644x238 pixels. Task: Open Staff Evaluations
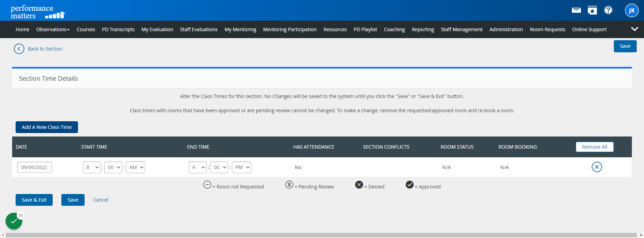point(199,29)
